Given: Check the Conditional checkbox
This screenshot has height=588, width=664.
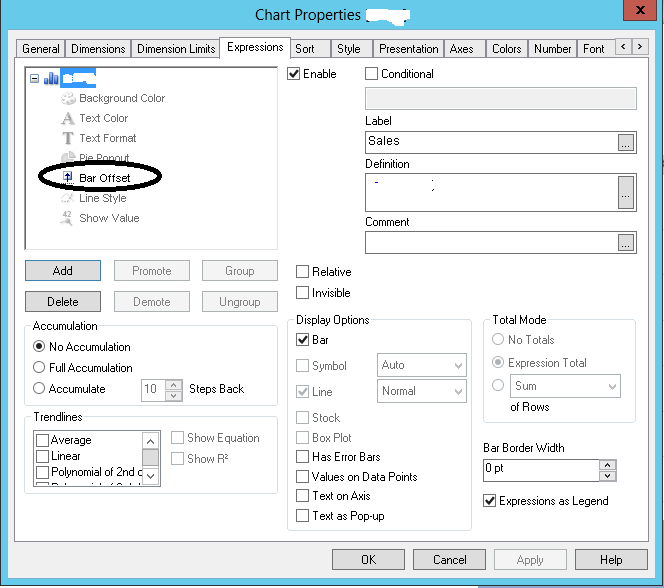Looking at the screenshot, I should pyautogui.click(x=371, y=74).
